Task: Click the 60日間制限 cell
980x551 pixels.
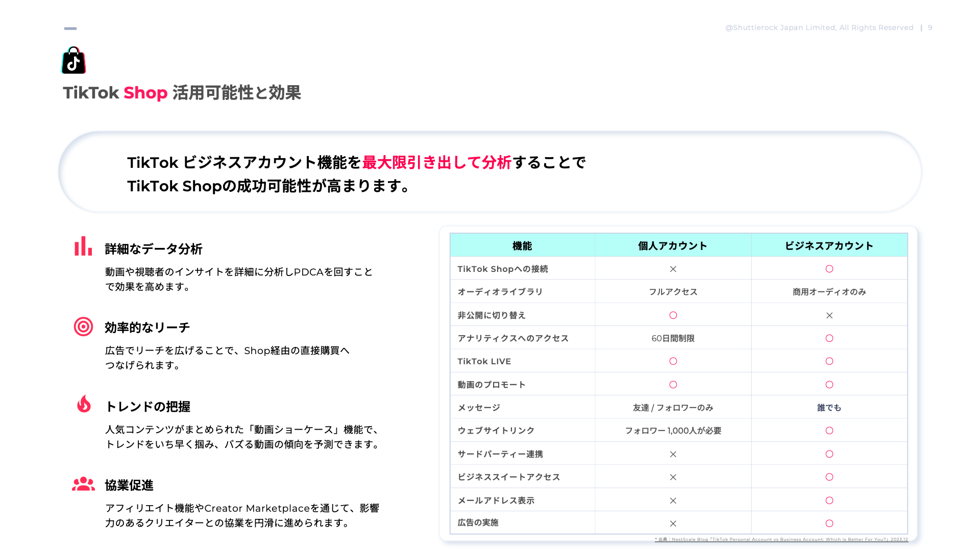Action: click(x=673, y=338)
